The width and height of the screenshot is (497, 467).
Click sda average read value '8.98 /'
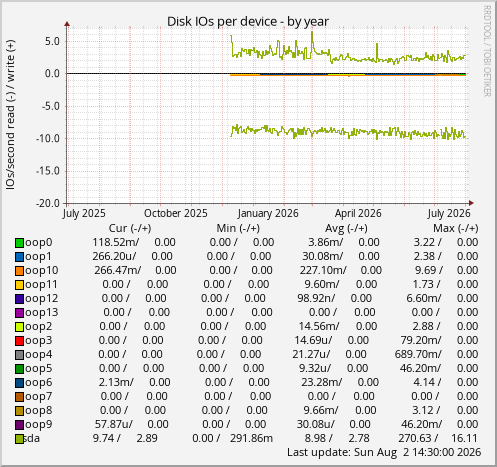tap(318, 438)
